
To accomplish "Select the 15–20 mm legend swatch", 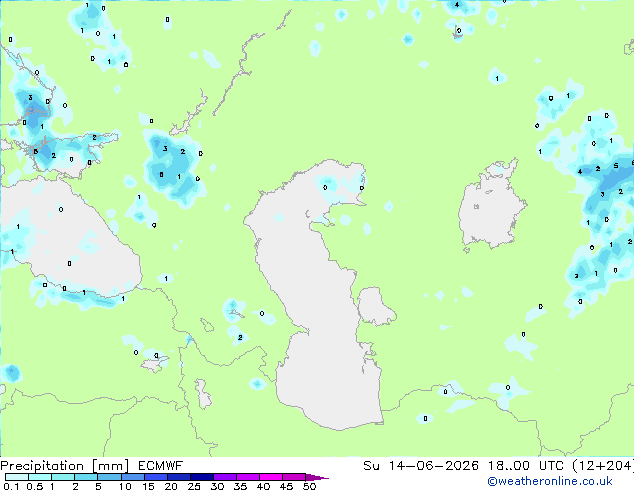I will [155, 477].
